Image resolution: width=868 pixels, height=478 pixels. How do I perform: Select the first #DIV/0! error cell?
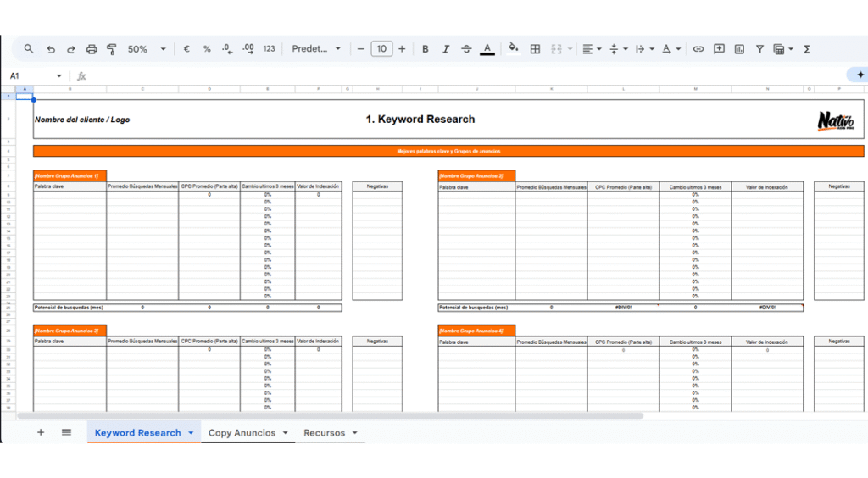[x=623, y=308]
